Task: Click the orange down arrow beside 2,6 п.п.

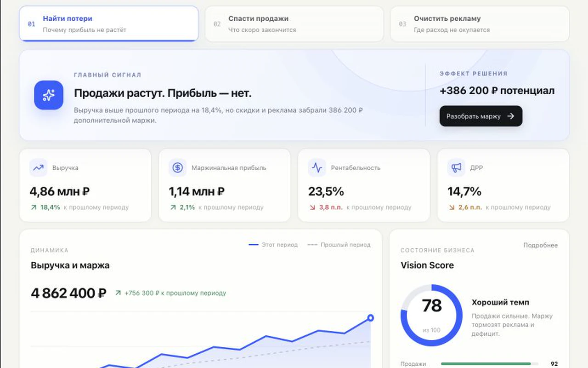Action: (452, 207)
